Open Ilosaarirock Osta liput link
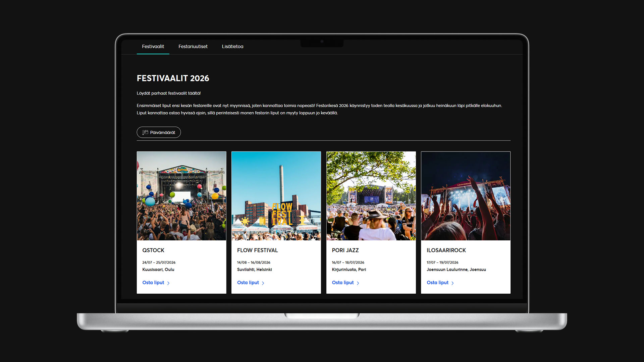 (437, 283)
